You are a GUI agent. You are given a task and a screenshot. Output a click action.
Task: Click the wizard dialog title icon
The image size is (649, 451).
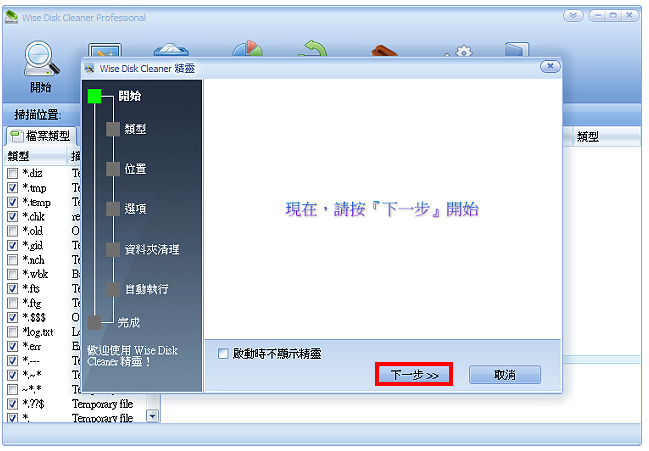coord(89,68)
